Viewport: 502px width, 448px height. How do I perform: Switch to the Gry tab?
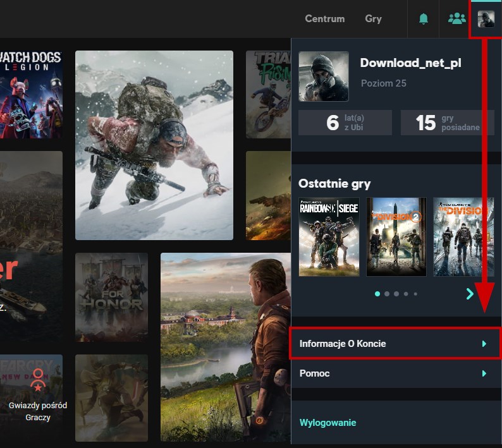(x=373, y=18)
